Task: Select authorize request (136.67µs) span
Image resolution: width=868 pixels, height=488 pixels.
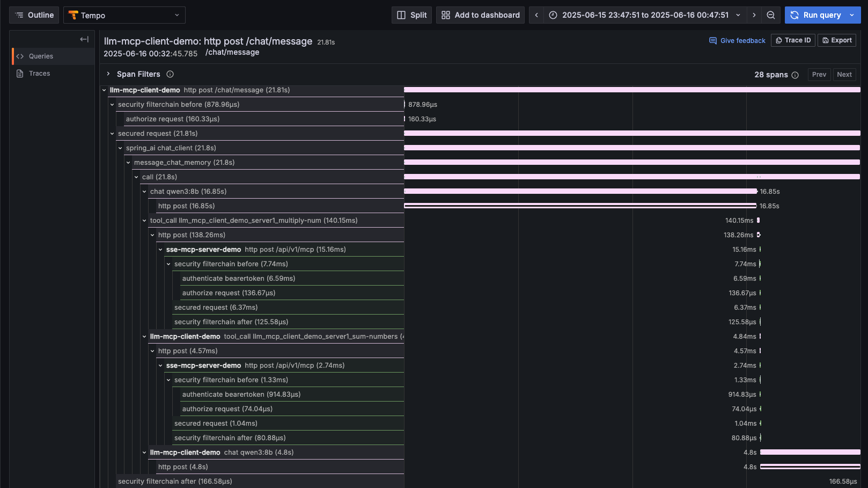Action: [x=292, y=293]
